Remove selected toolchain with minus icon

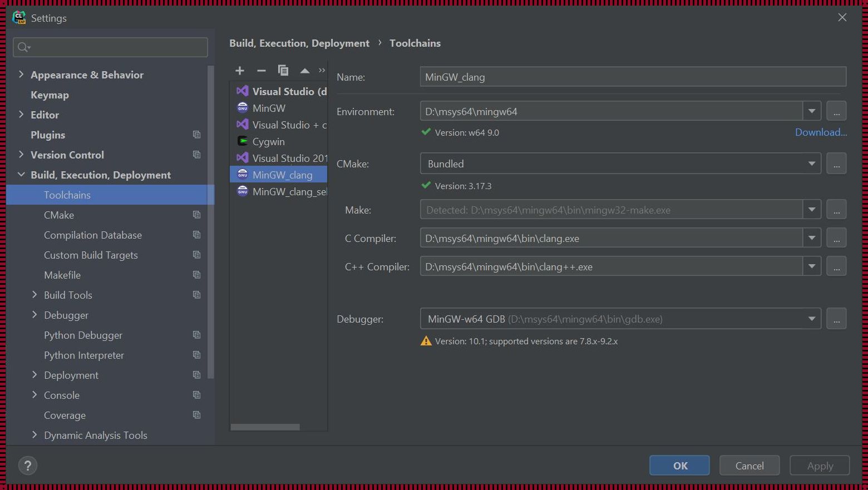click(262, 71)
